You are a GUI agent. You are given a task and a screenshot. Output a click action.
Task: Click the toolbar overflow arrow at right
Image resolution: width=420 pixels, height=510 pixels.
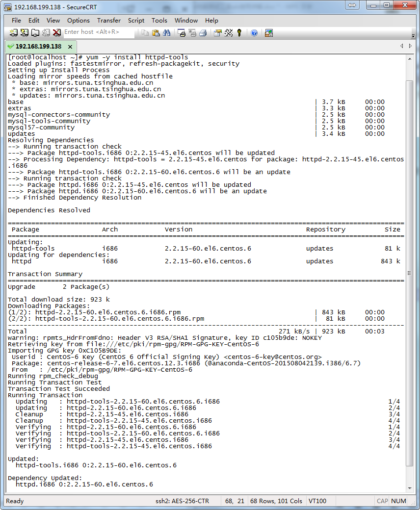coord(413,35)
